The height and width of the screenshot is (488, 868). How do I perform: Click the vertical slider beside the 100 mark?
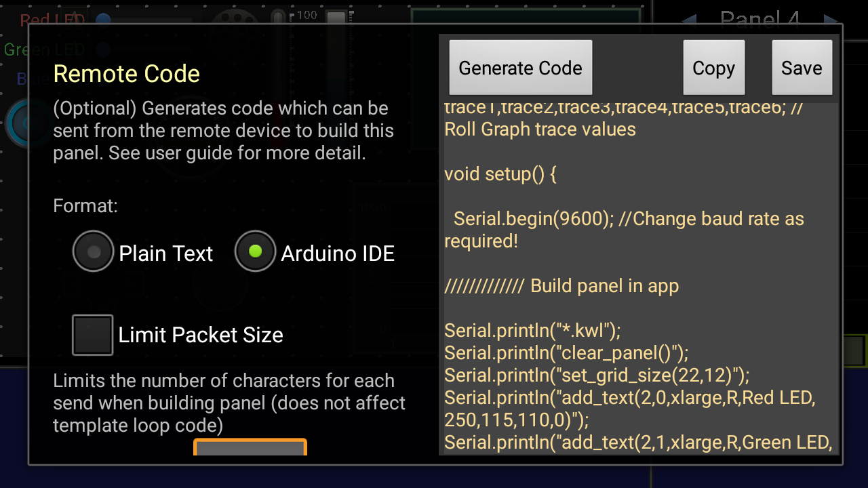(278, 17)
